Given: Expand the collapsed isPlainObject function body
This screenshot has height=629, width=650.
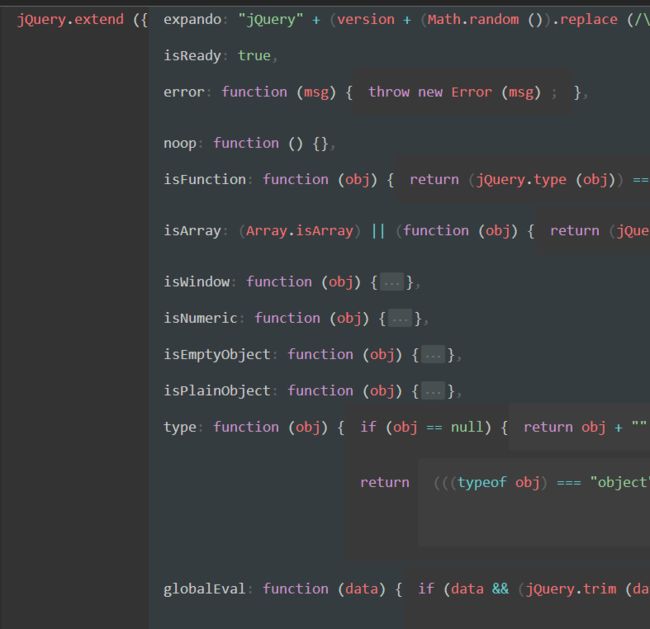Looking at the screenshot, I should (x=433, y=391).
